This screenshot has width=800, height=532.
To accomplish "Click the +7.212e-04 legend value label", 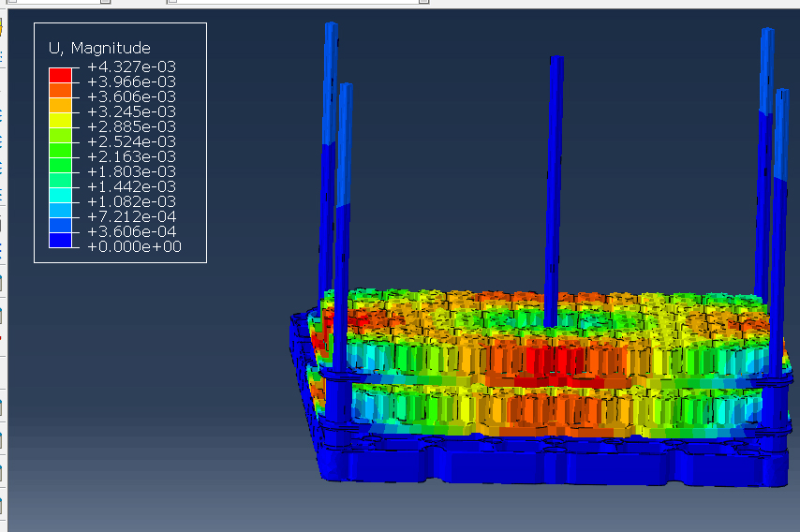I will point(131,216).
